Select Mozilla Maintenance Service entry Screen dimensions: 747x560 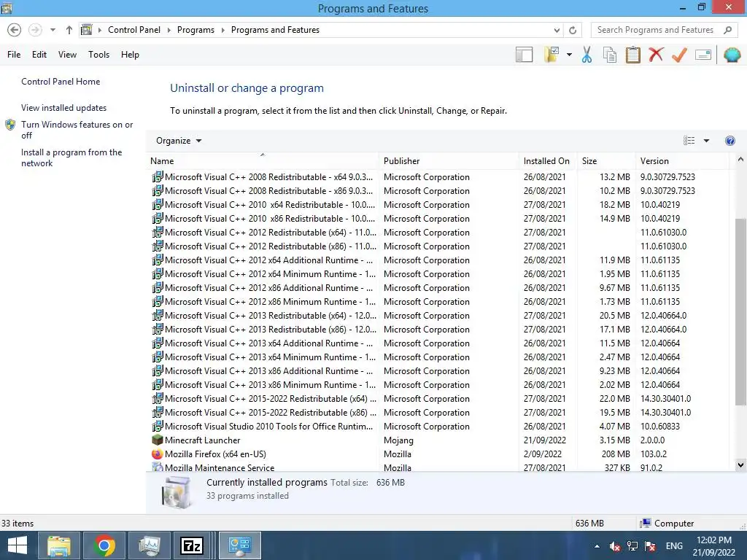pyautogui.click(x=440, y=467)
